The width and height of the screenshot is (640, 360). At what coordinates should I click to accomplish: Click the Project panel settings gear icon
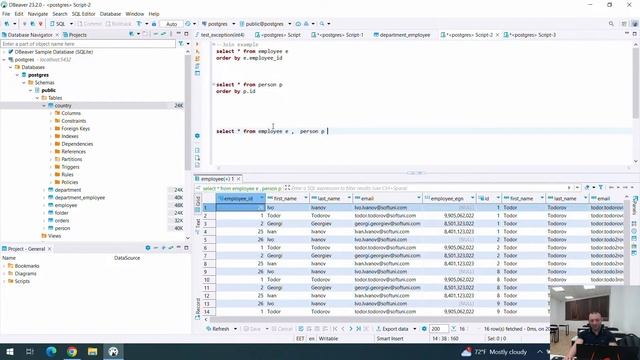pos(148,248)
